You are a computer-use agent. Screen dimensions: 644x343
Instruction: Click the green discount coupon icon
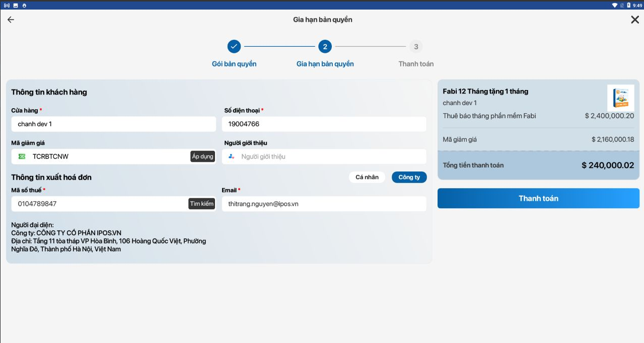(x=22, y=156)
